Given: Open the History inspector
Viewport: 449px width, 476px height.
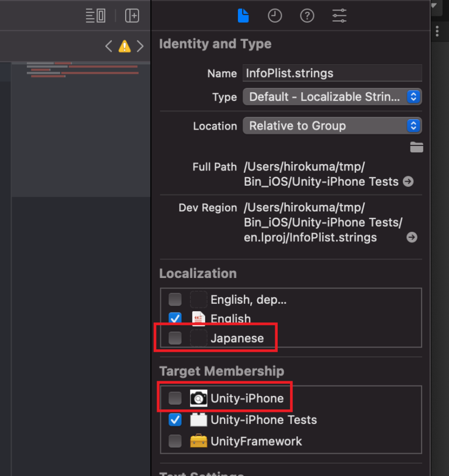Looking at the screenshot, I should [275, 16].
